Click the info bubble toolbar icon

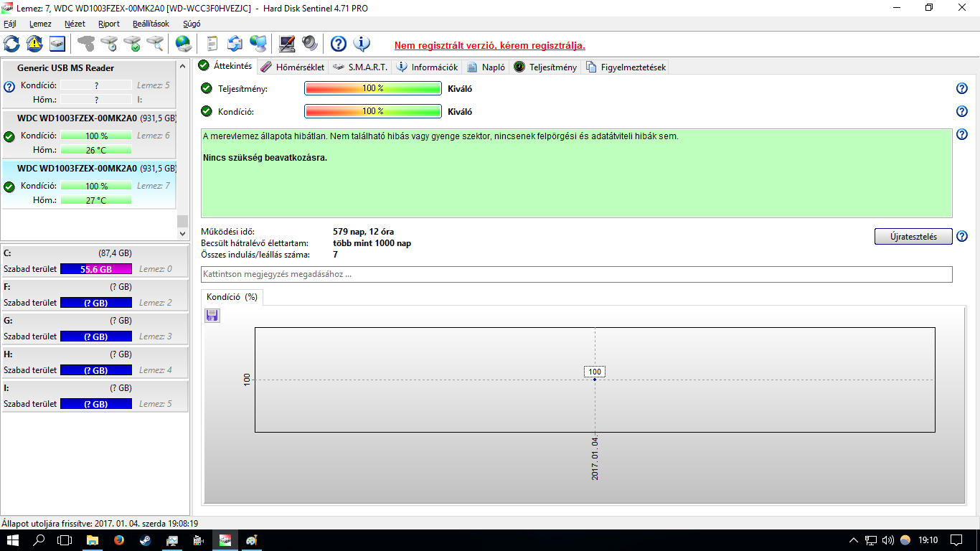point(362,44)
